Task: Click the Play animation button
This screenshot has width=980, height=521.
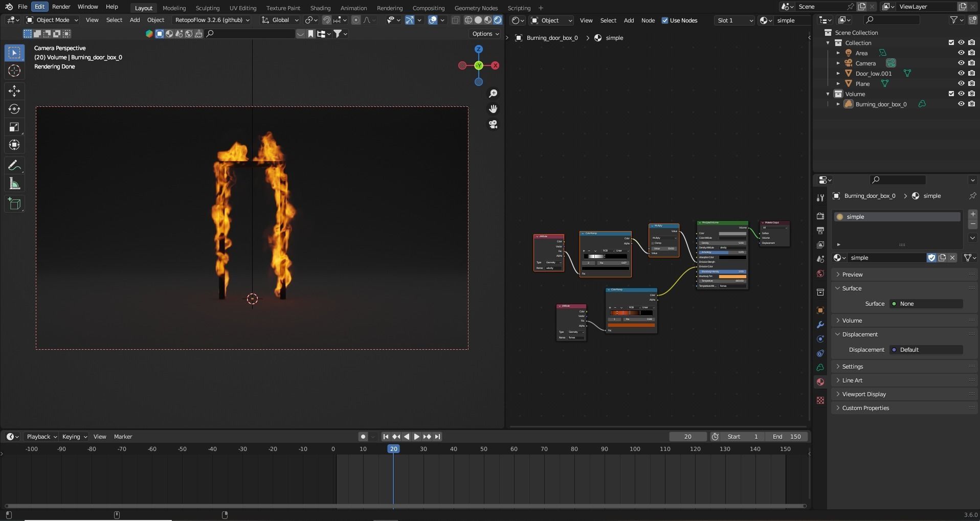Action: coord(416,437)
